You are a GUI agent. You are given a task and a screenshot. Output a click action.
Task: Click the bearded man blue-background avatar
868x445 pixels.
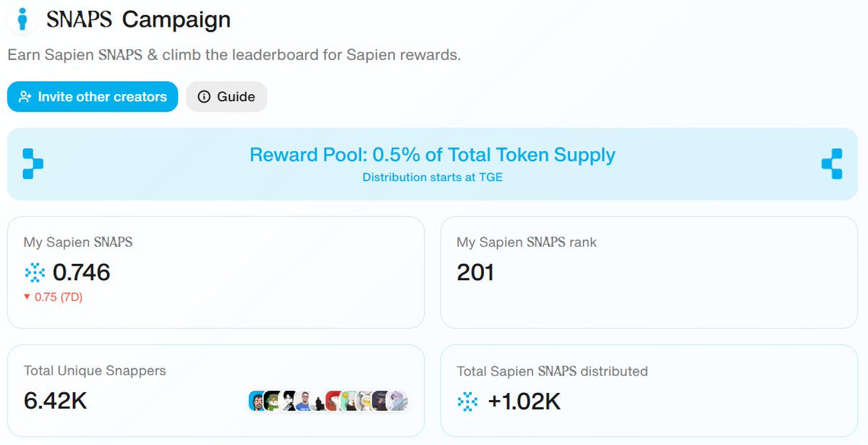tap(257, 401)
